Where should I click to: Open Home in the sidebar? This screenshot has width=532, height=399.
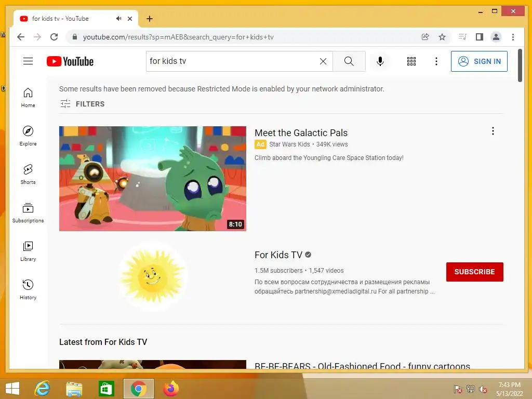pos(28,98)
